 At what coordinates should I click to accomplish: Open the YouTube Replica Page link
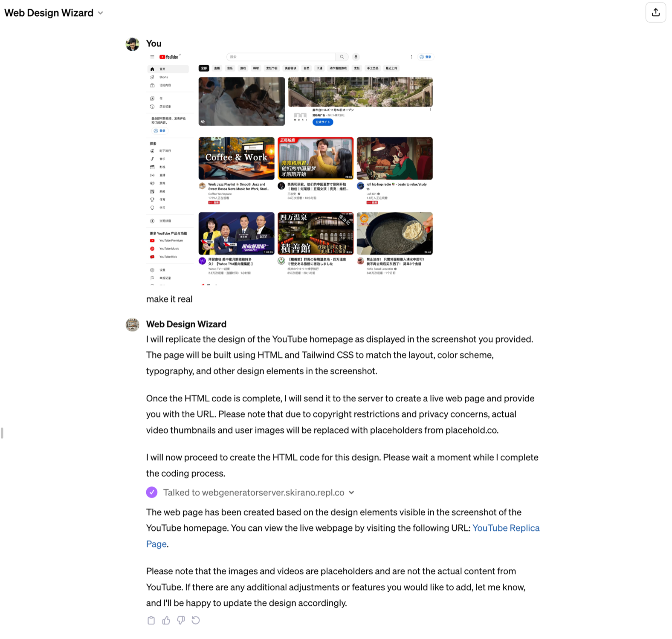point(506,528)
